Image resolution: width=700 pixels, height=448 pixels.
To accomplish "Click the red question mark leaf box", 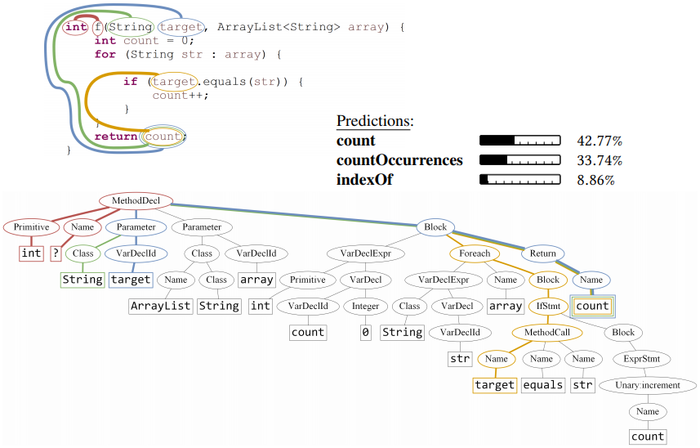I will click(x=56, y=253).
